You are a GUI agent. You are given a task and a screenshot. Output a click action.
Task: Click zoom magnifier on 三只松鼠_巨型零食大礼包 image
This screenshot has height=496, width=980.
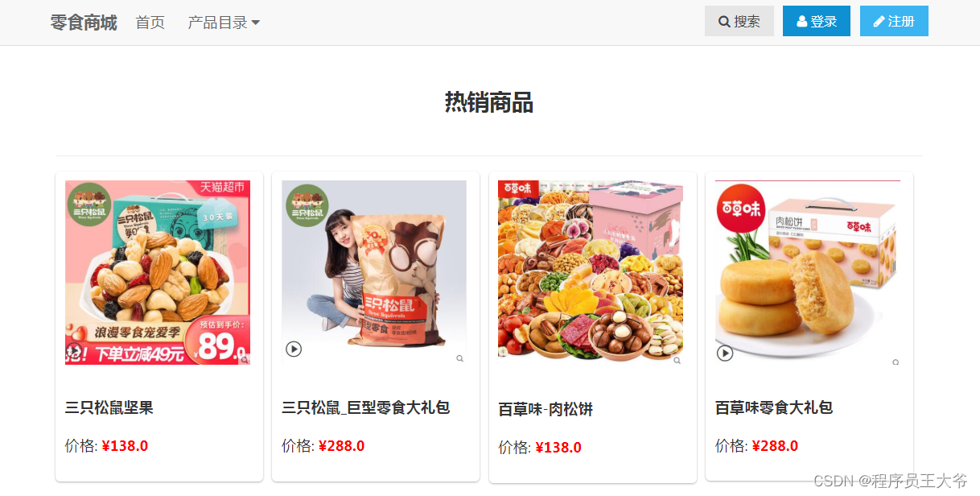tap(460, 358)
